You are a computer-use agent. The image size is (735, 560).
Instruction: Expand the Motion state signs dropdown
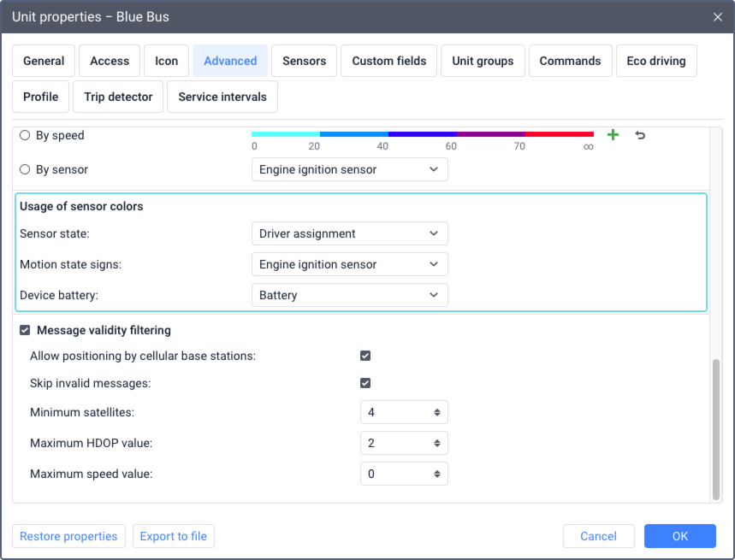[349, 264]
